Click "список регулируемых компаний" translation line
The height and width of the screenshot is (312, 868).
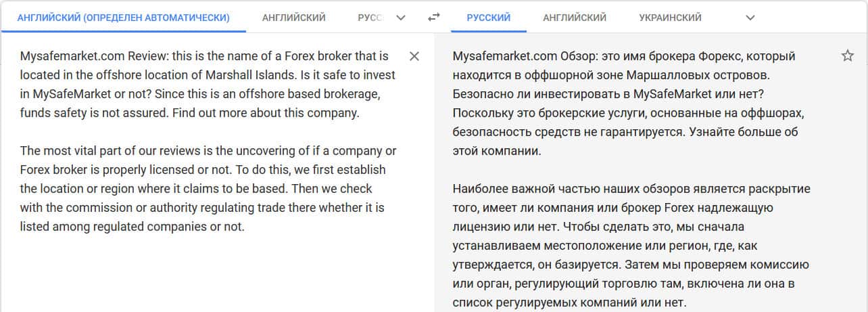pyautogui.click(x=569, y=303)
